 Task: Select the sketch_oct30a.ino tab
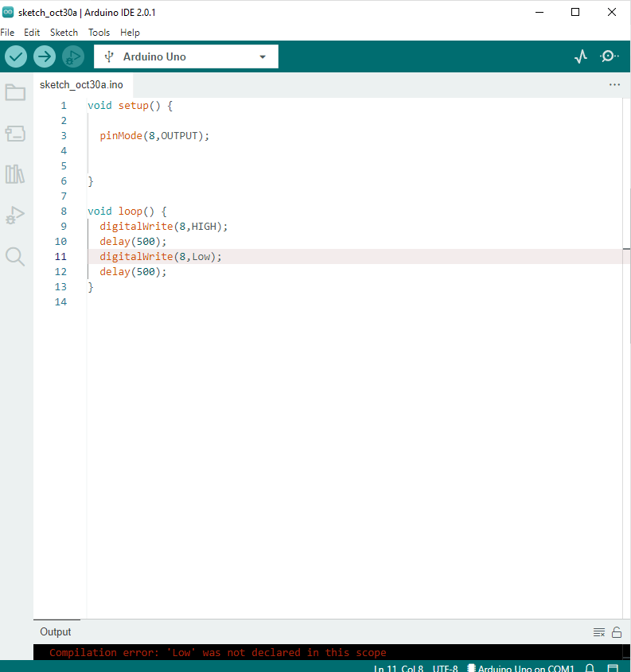point(81,84)
